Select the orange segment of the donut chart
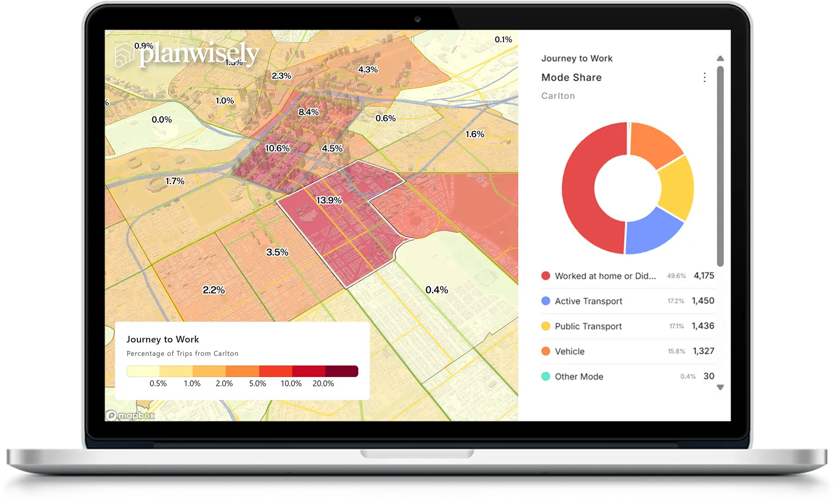 point(653,143)
